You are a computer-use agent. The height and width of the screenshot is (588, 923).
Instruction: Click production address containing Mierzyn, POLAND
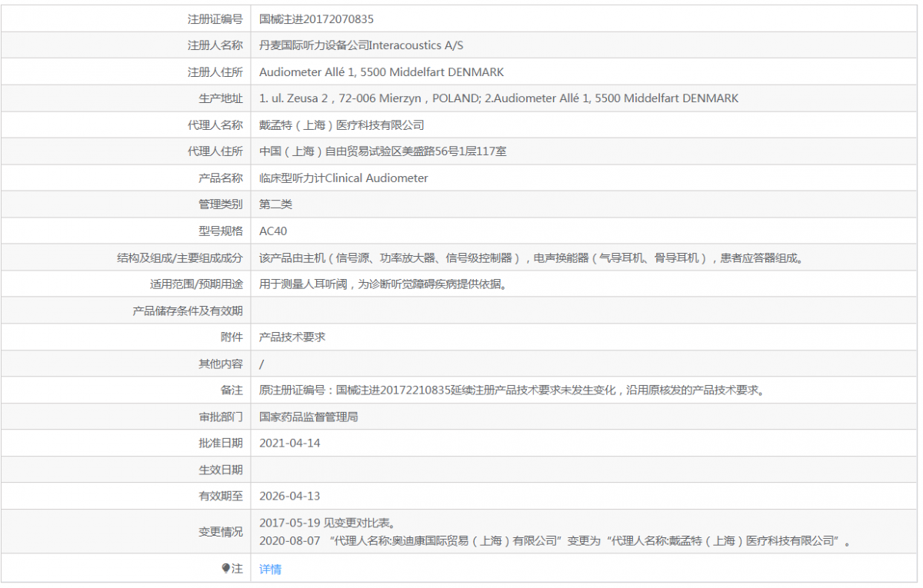click(499, 98)
